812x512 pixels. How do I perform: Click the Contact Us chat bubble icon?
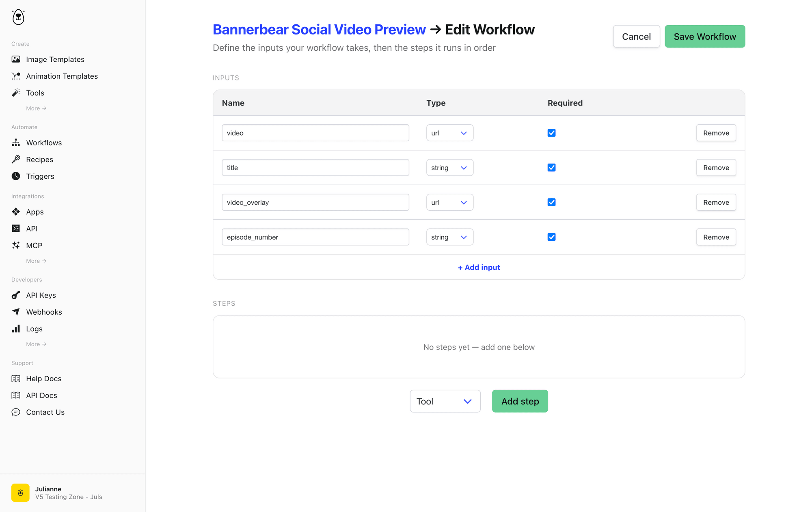click(16, 412)
